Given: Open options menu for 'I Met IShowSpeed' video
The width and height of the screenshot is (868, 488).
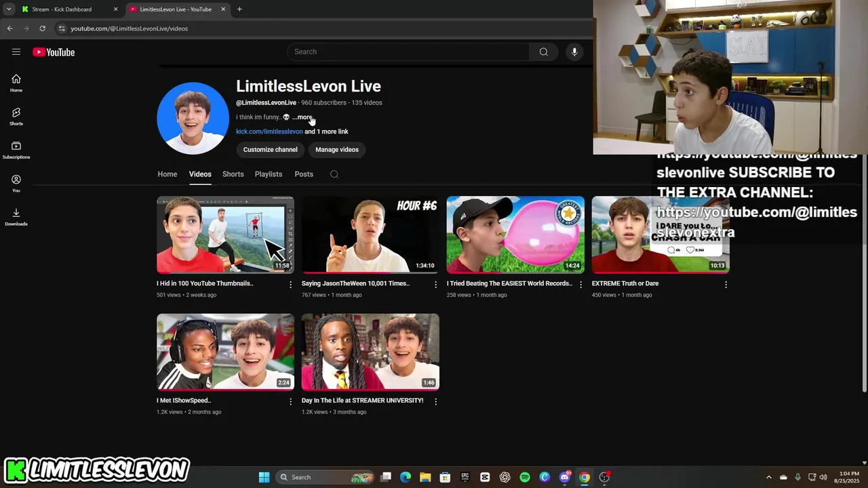Looking at the screenshot, I should coord(291,402).
